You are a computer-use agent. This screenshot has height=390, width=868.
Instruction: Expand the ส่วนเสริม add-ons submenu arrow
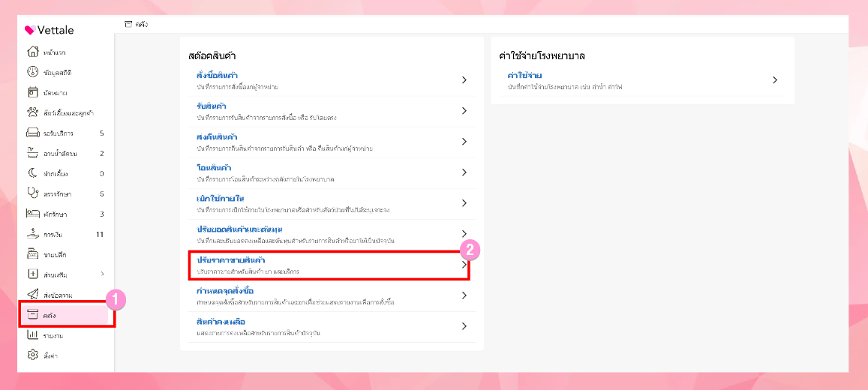(x=102, y=274)
